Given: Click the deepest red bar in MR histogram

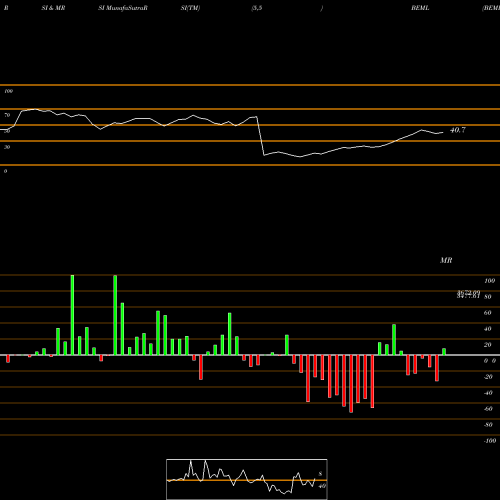Looking at the screenshot, I should tap(351, 384).
